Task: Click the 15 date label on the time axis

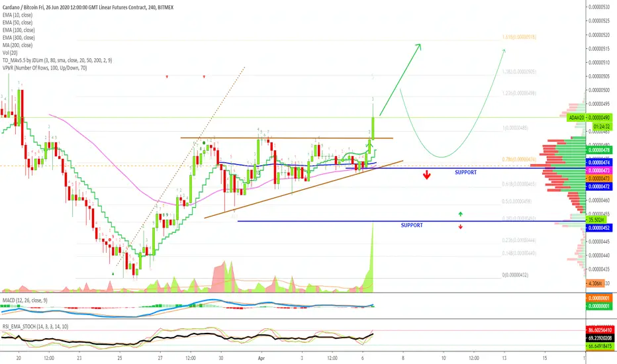Action: 545,358
